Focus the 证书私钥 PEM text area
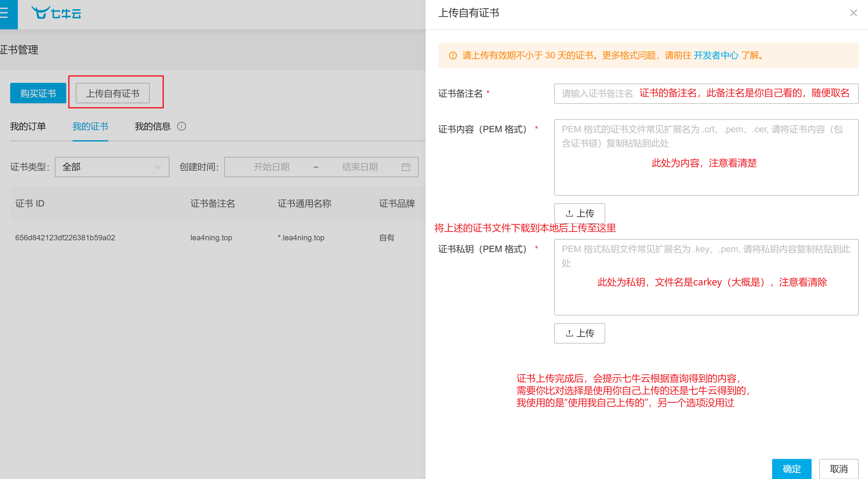 (x=706, y=277)
